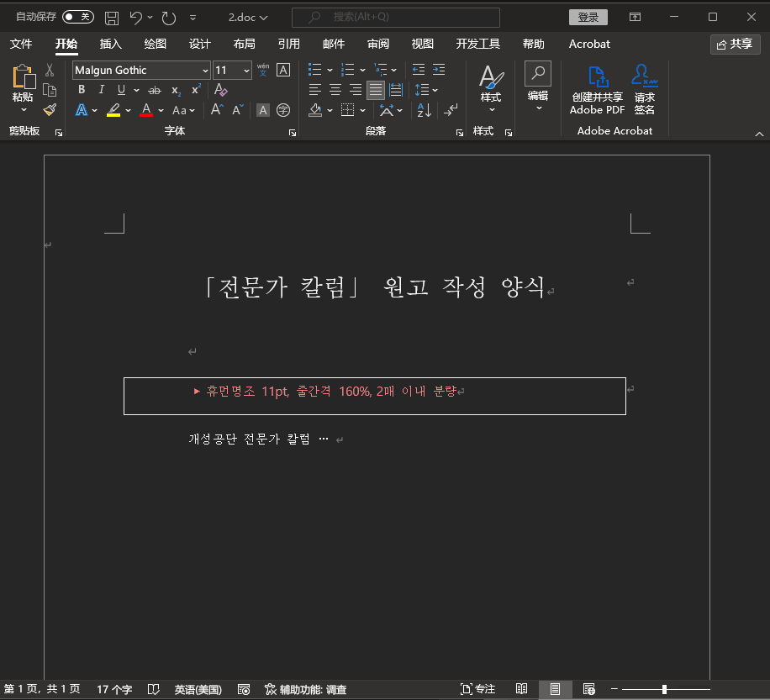Open the 编辑 editing menu
770x700 pixels.
[538, 87]
